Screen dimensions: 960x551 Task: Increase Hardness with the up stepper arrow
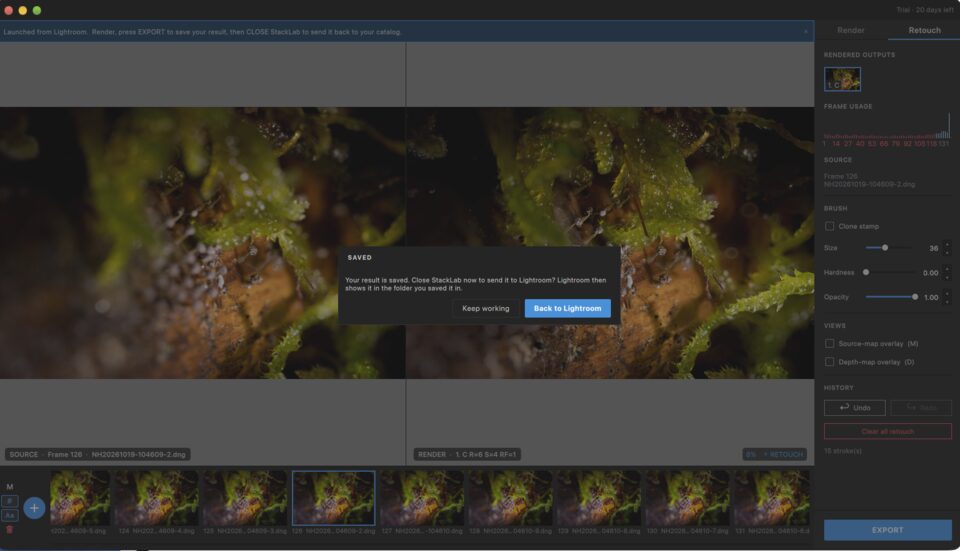click(947, 269)
